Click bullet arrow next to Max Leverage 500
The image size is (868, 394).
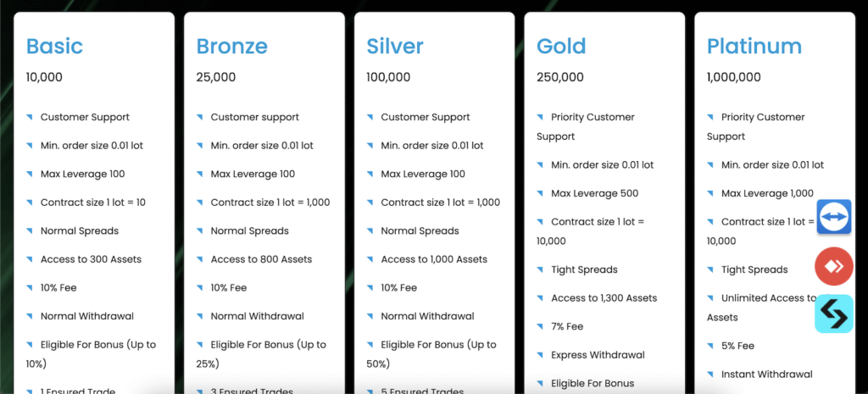[x=541, y=193]
